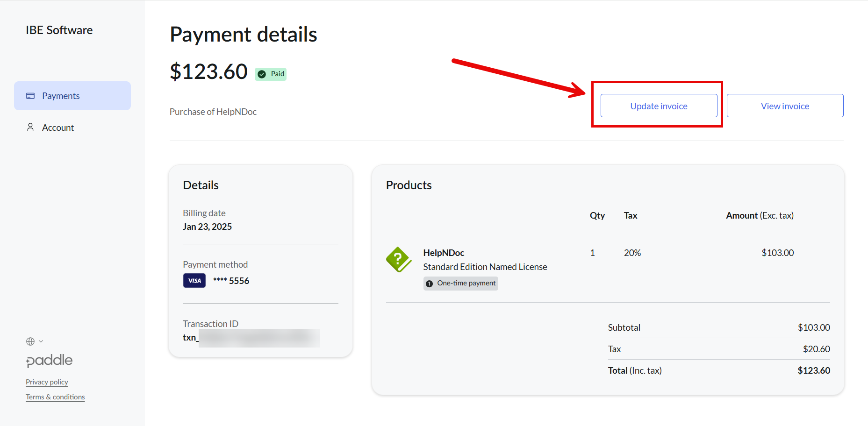Click the billing date Jan 23, 2025
The width and height of the screenshot is (868, 426).
(x=207, y=227)
